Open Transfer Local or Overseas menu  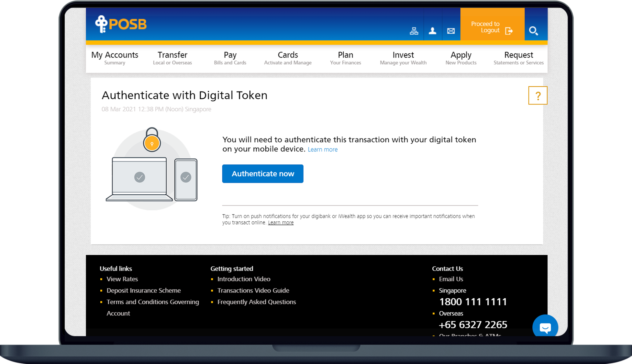click(172, 58)
